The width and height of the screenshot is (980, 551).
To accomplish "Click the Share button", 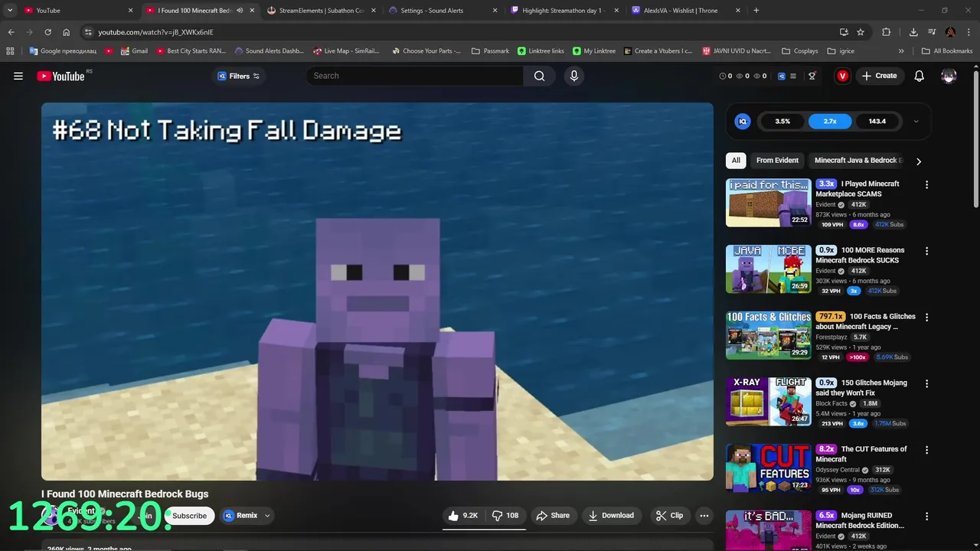I will [553, 516].
